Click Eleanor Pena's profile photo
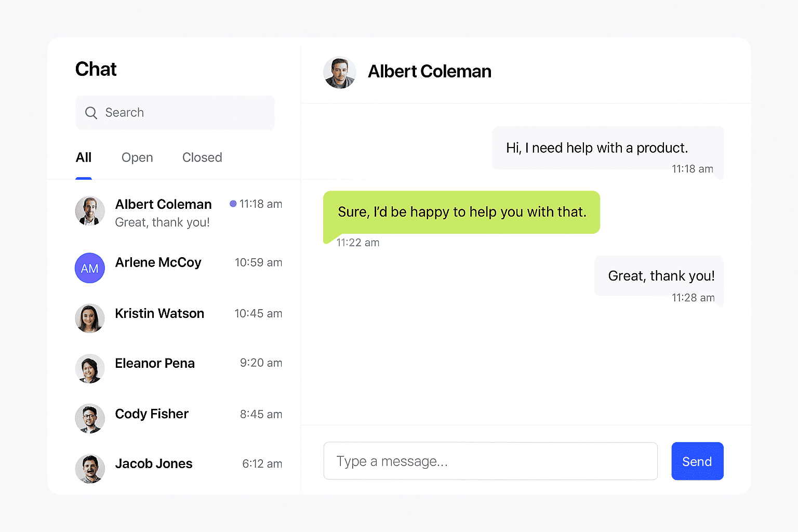798x532 pixels. tap(90, 368)
